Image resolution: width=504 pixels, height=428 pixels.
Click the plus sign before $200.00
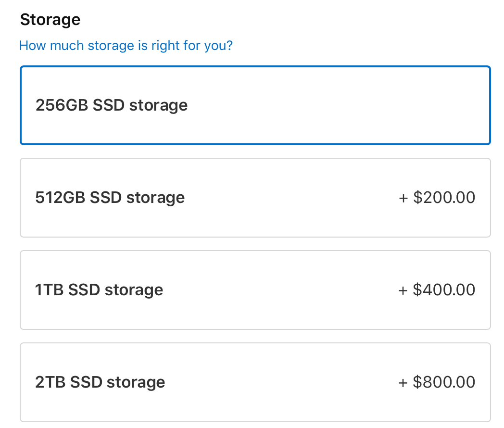click(403, 198)
